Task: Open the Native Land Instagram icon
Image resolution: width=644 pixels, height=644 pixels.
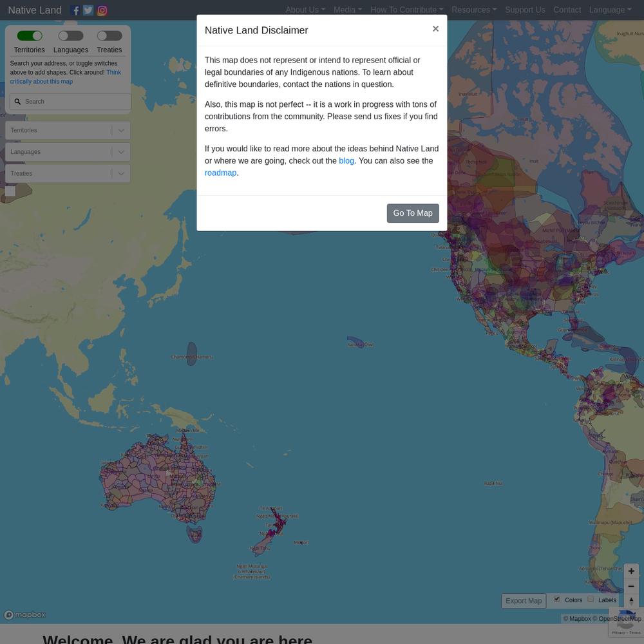Action: 102,10
